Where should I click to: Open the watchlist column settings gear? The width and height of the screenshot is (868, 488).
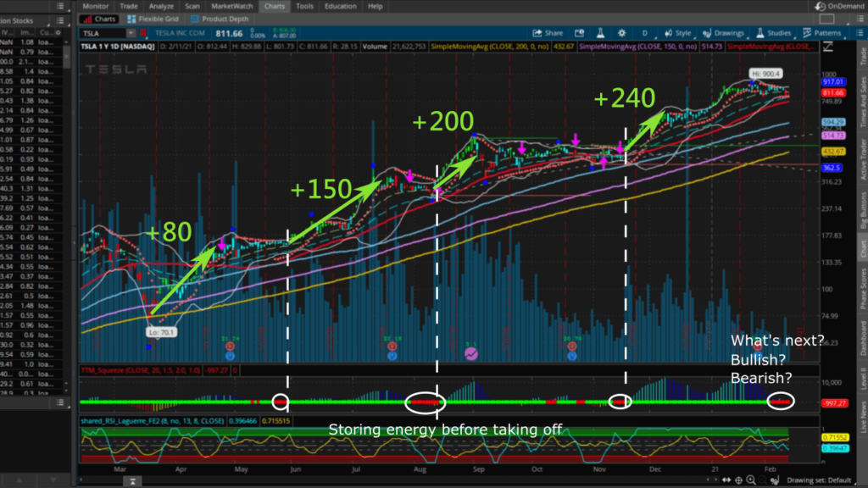pos(58,33)
